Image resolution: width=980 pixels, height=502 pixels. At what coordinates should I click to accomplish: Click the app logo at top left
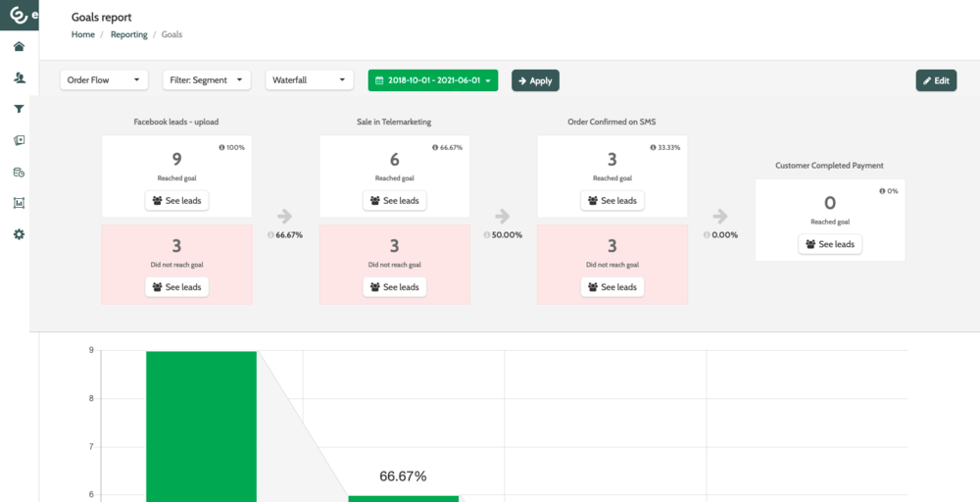[19, 14]
